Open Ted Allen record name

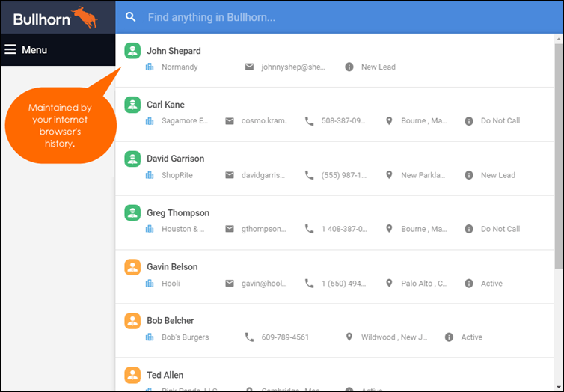click(x=165, y=375)
